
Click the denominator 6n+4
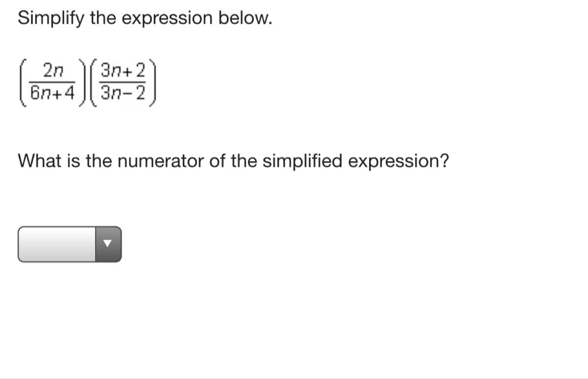pyautogui.click(x=52, y=92)
